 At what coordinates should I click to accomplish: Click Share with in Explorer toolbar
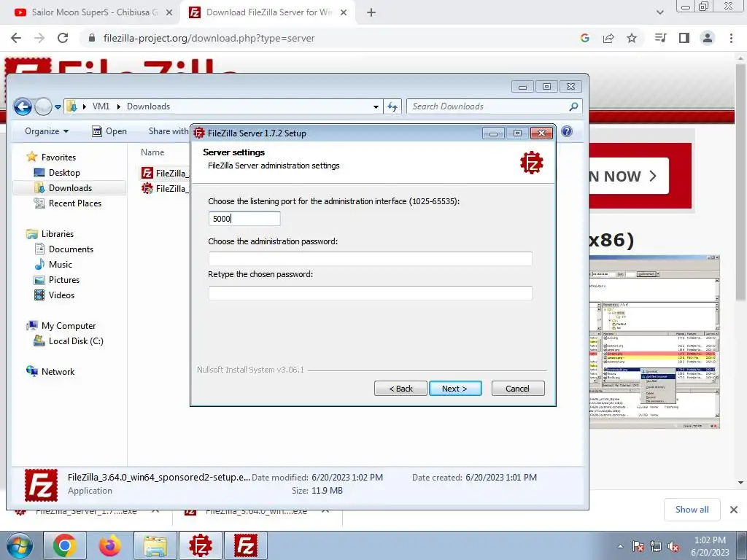point(169,131)
